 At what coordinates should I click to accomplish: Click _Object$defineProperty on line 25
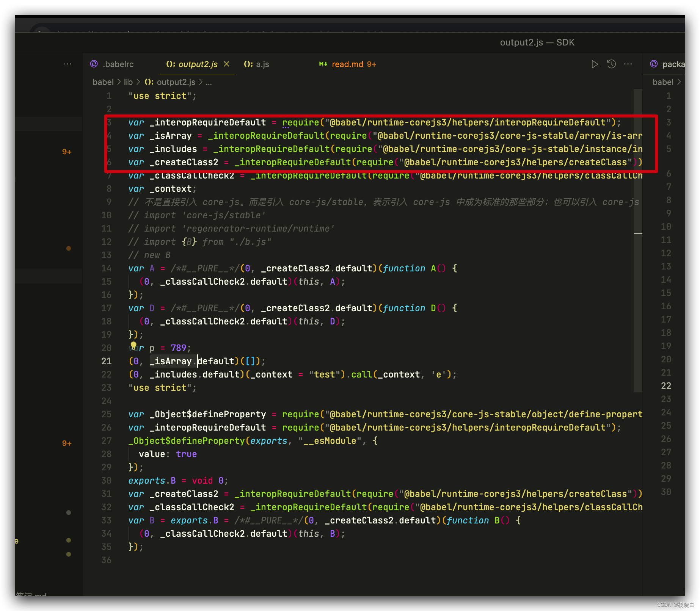pos(208,414)
